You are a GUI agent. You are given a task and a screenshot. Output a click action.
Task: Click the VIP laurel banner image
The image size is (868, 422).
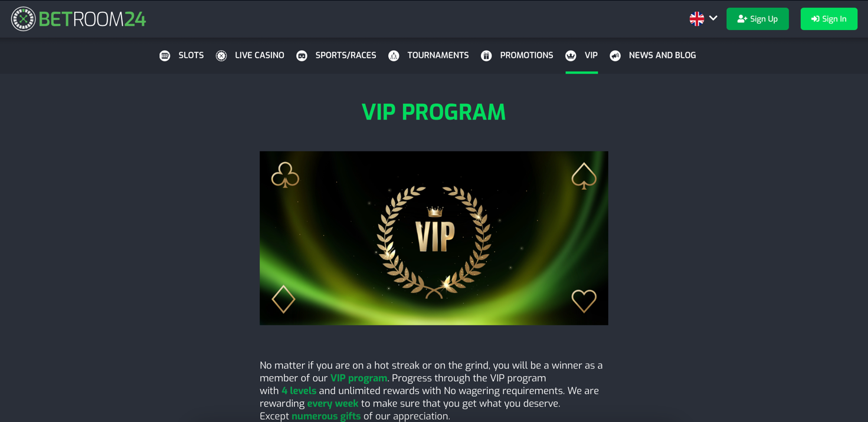click(x=434, y=238)
